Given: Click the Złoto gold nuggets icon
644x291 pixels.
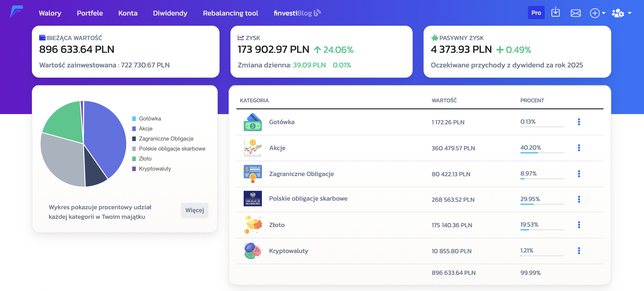Looking at the screenshot, I should click(x=253, y=225).
